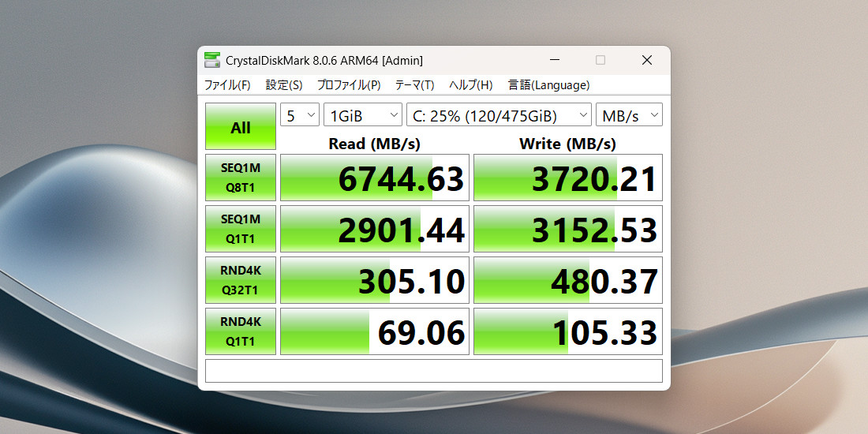
Task: Select the 6744.63 read result
Action: (x=375, y=178)
